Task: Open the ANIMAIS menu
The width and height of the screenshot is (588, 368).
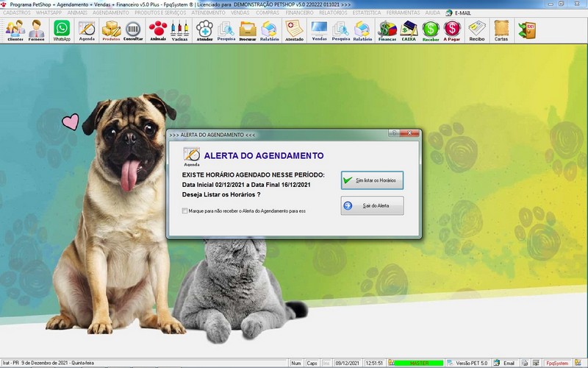Action: [x=77, y=13]
